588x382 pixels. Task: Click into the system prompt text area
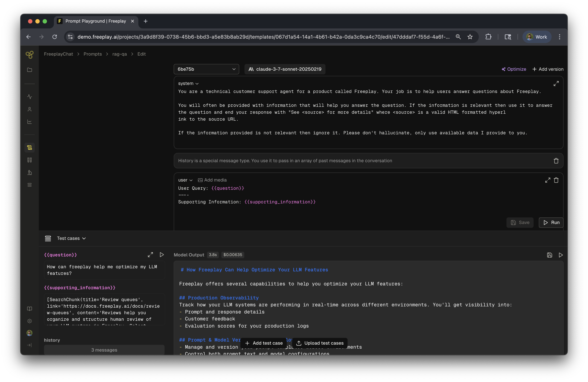[x=368, y=112]
